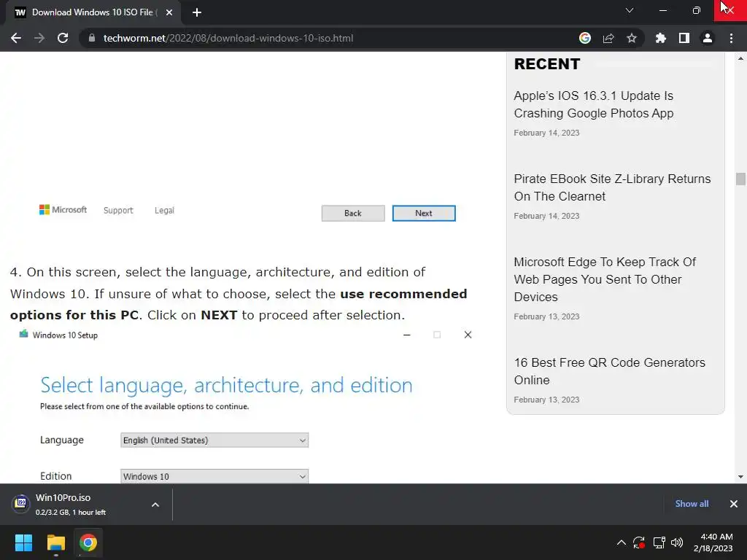Select the Download Windows 10 ISO File tab
747x560 pixels.
click(93, 12)
